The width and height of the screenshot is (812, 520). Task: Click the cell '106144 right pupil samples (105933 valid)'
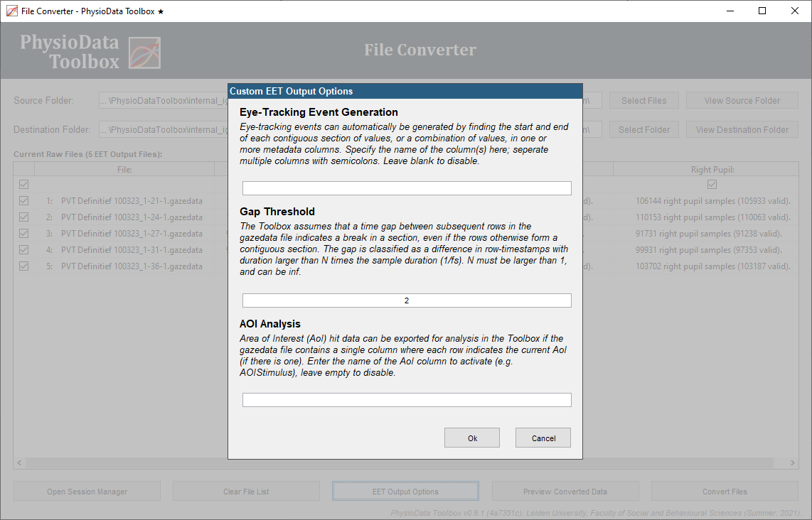[x=712, y=201]
